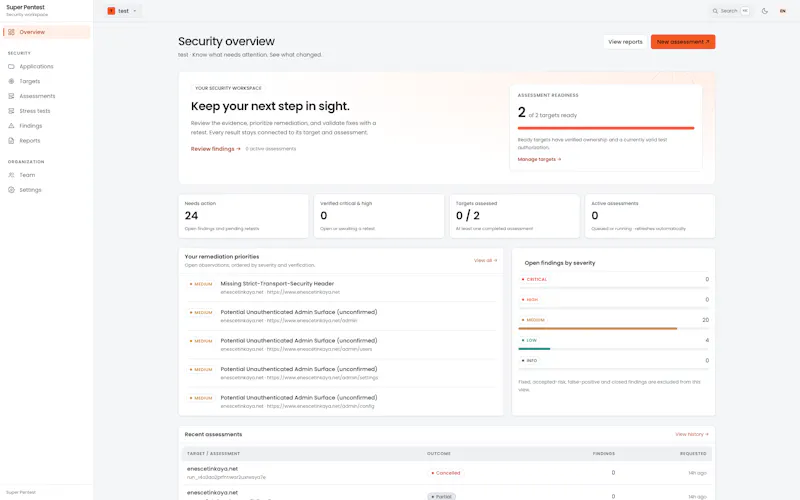Click the search magnifier icon
This screenshot has width=800, height=500.
(715, 11)
